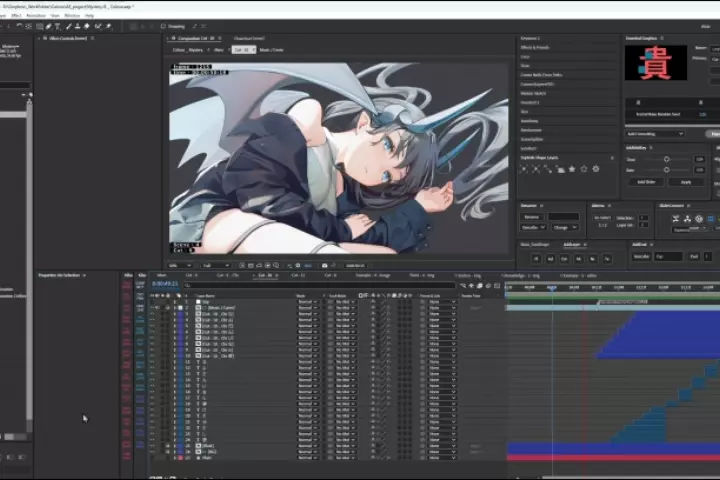Open the Effect menu
The image size is (720, 480).
tap(16, 16)
